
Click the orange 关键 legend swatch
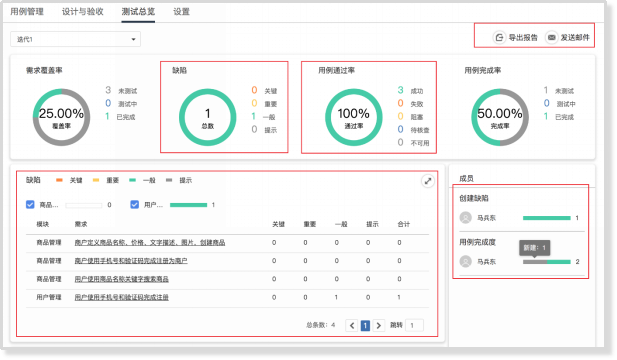59,180
